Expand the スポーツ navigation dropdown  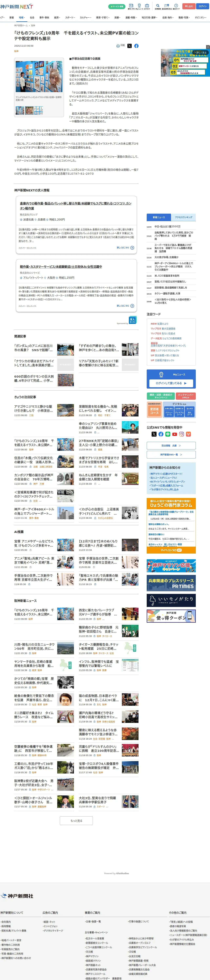point(70,17)
